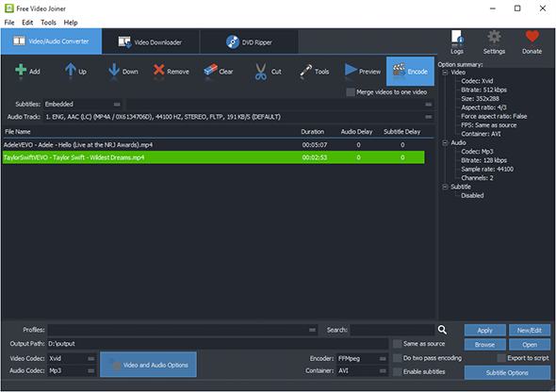Open the Video Codec Xvid dropdown
556x392 pixels.
coord(72,359)
